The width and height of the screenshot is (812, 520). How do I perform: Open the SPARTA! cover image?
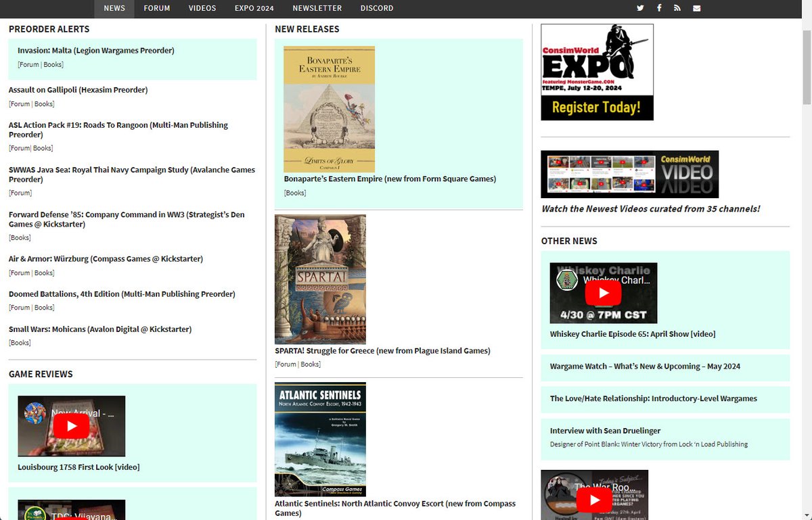(x=320, y=279)
